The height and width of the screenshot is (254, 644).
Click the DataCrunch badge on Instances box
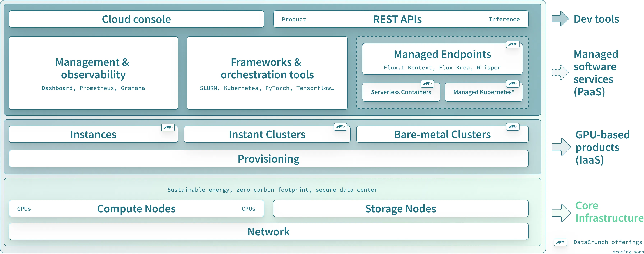(168, 128)
